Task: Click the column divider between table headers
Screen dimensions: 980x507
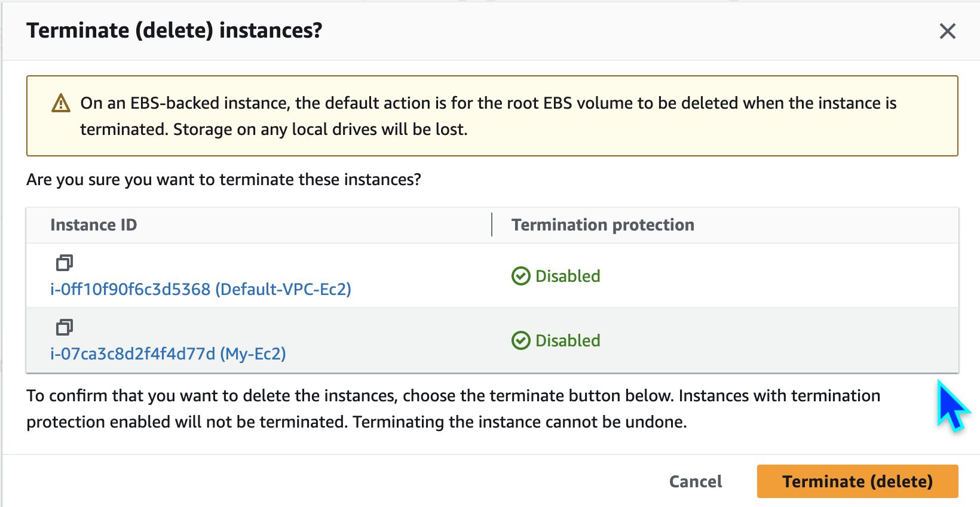Action: (x=492, y=225)
